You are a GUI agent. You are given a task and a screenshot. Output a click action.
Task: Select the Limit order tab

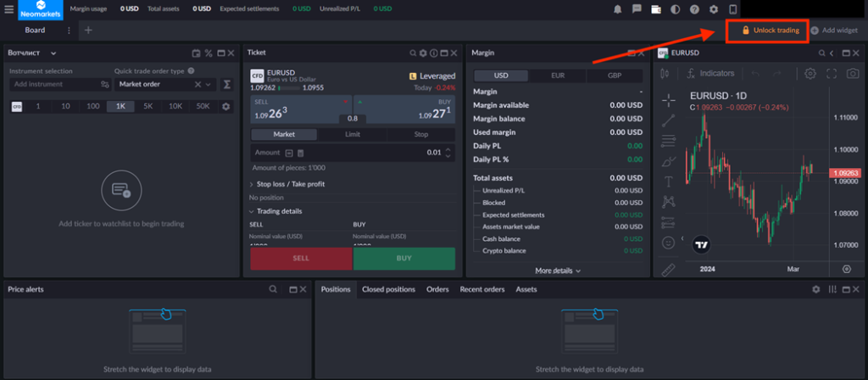[x=353, y=135]
